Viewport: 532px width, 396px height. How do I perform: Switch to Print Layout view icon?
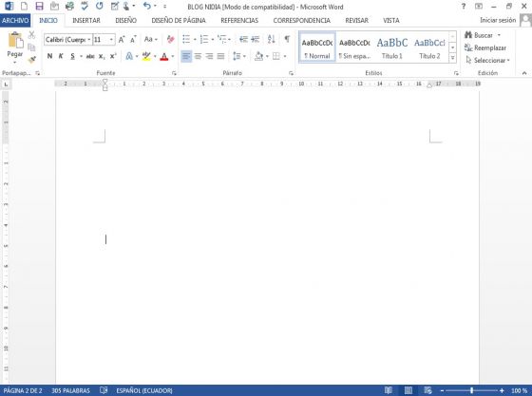point(408,390)
